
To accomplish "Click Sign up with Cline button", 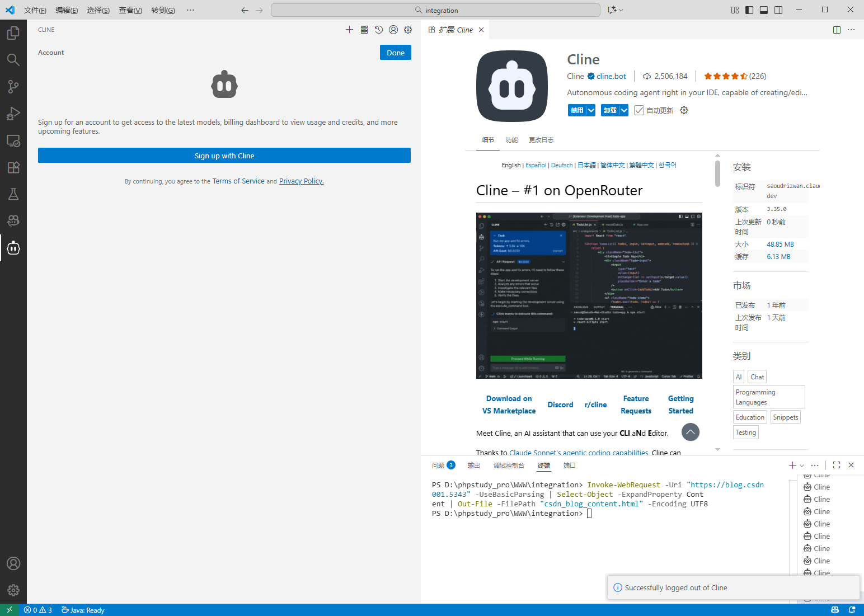I will coord(224,156).
